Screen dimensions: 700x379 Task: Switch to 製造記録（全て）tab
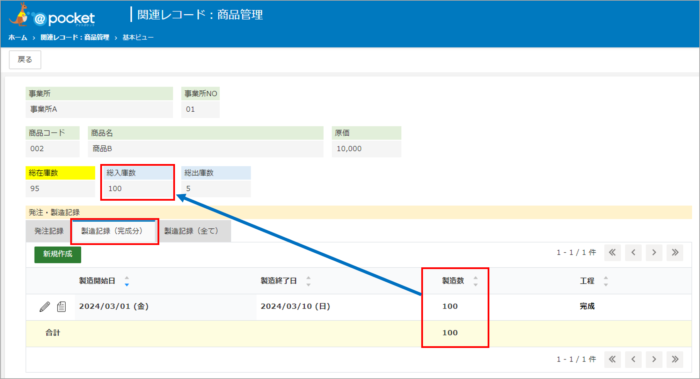[x=193, y=231]
